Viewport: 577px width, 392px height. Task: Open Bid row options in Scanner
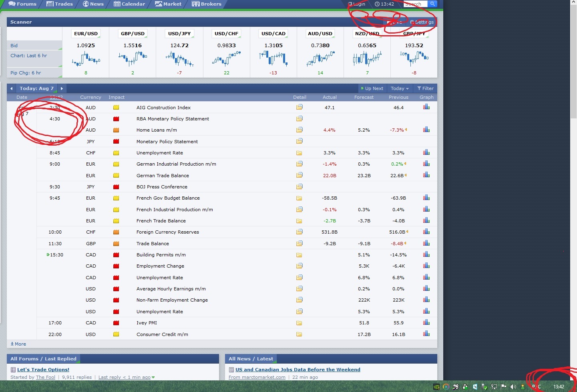34,45
